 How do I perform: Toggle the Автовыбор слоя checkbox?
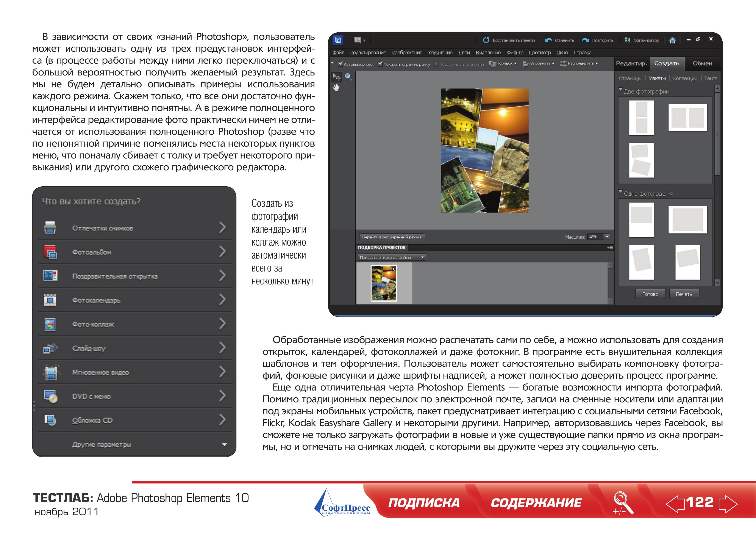click(341, 64)
